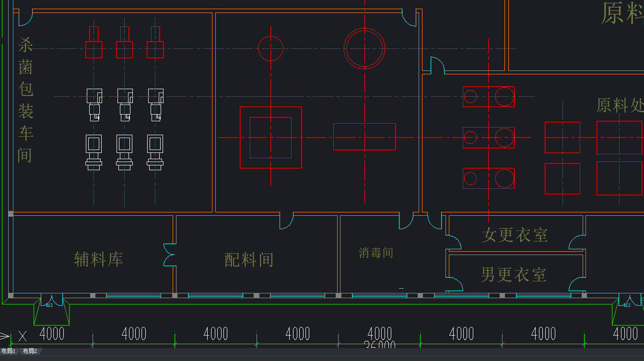Select the 原料处 label text on the right
Image resolution: width=644 pixels, height=361 pixels.
620,105
